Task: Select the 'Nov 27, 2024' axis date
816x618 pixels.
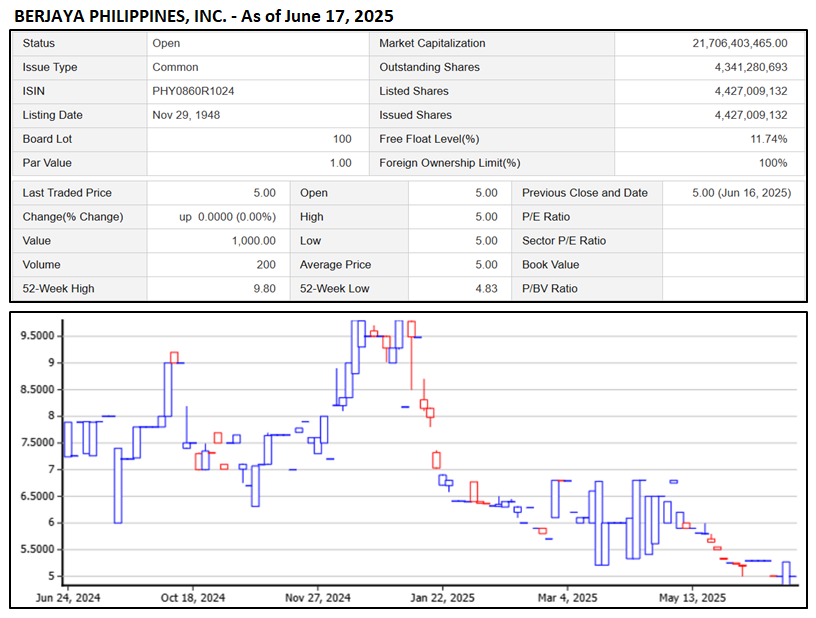Action: tap(317, 598)
